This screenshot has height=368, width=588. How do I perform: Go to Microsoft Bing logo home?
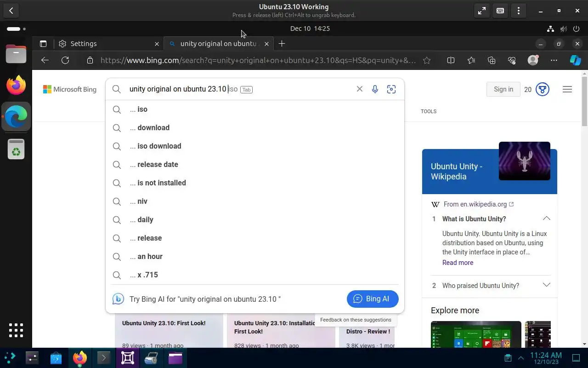pyautogui.click(x=70, y=89)
